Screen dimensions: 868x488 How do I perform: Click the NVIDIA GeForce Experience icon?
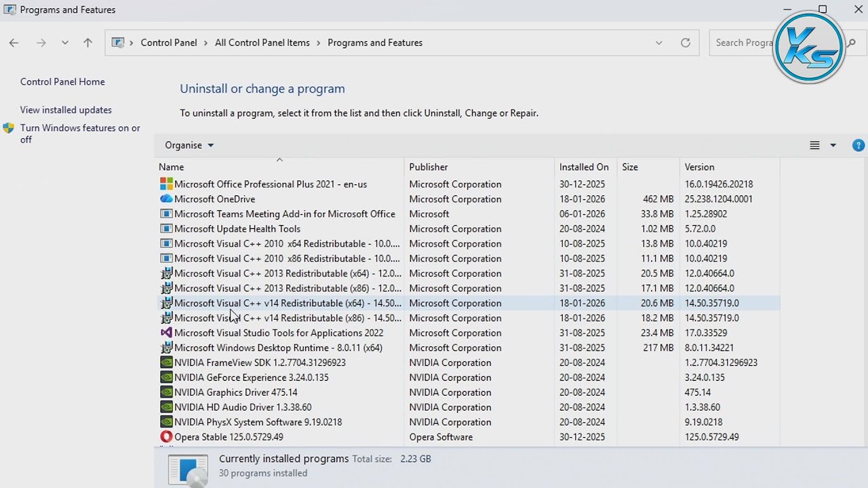pos(166,378)
